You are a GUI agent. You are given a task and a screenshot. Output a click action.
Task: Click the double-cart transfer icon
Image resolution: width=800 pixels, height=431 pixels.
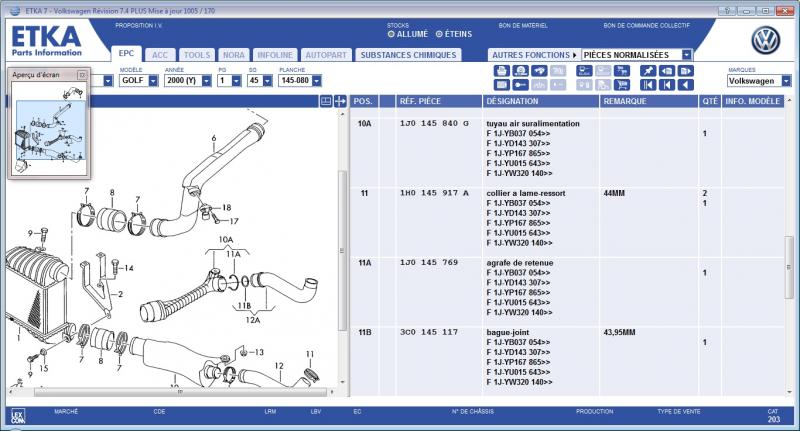[x=621, y=70]
